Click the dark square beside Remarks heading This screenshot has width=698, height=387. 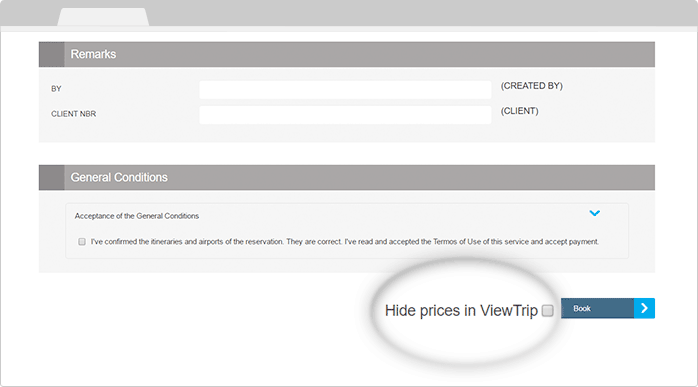coord(52,54)
